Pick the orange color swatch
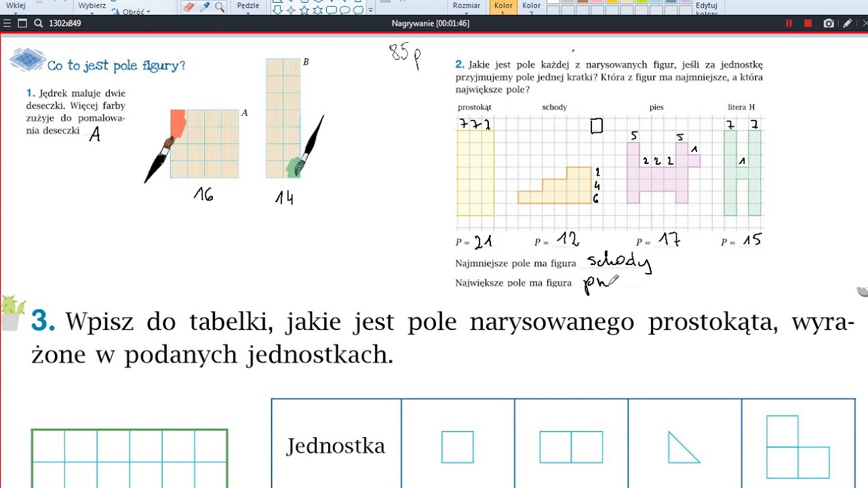This screenshot has height=488, width=868. point(612,2)
